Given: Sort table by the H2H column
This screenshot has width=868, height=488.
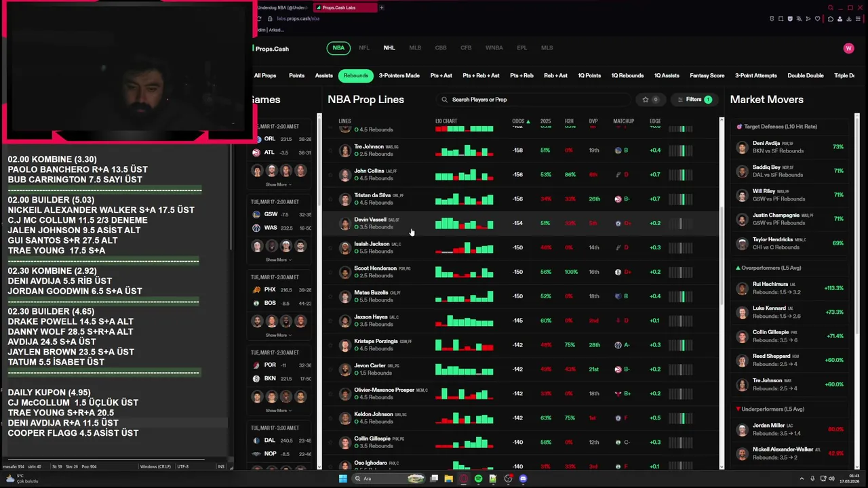Looking at the screenshot, I should [x=569, y=121].
